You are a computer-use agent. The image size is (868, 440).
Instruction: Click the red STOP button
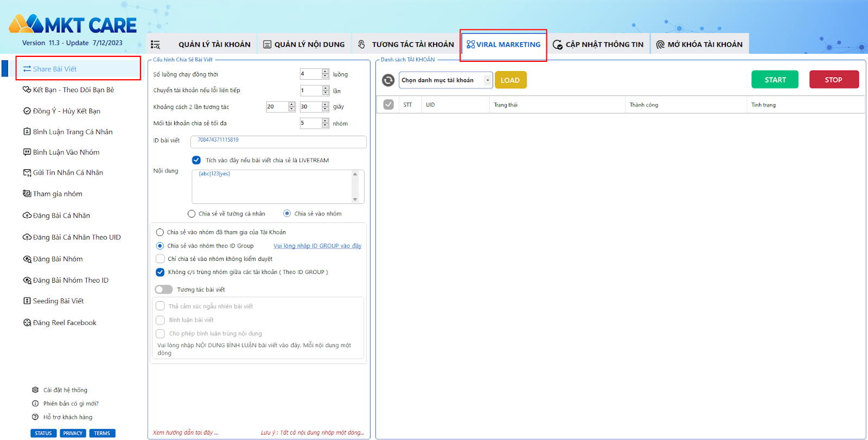click(834, 80)
